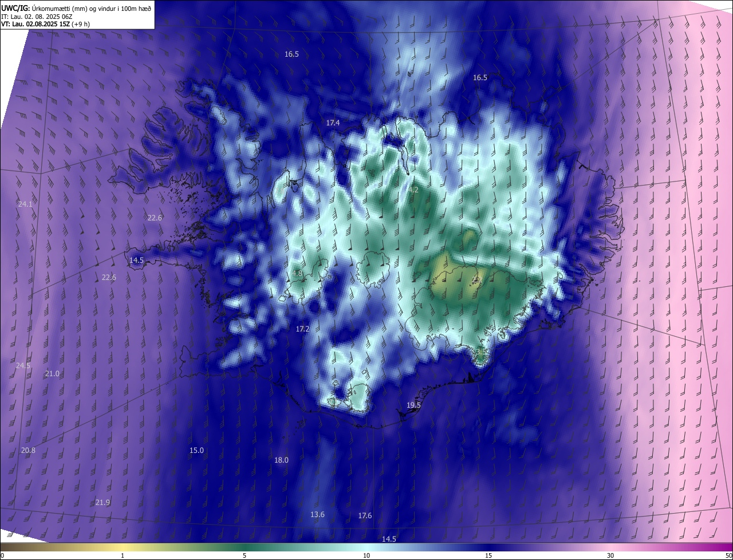Click the 17.2 value label on the map
The image size is (733, 560).
(x=302, y=329)
